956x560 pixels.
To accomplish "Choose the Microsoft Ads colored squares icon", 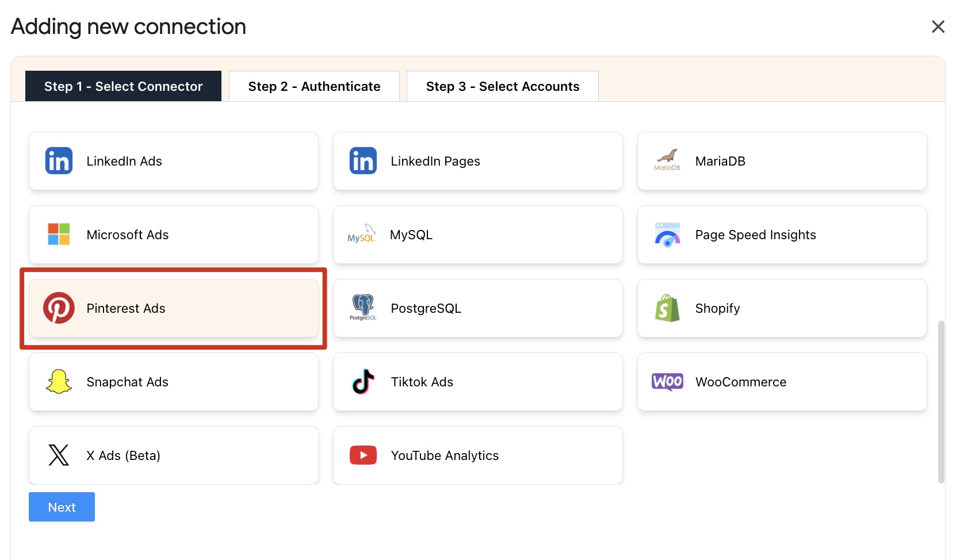I will tap(59, 235).
